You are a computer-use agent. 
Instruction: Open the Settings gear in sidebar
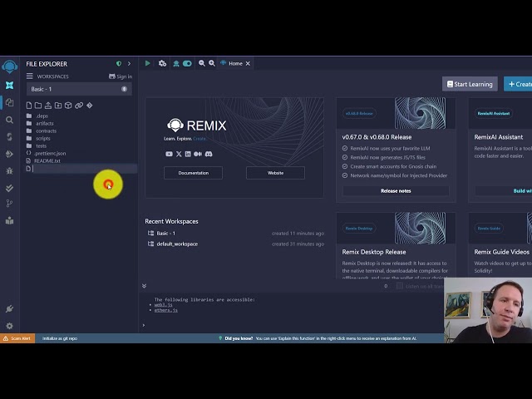pos(9,326)
